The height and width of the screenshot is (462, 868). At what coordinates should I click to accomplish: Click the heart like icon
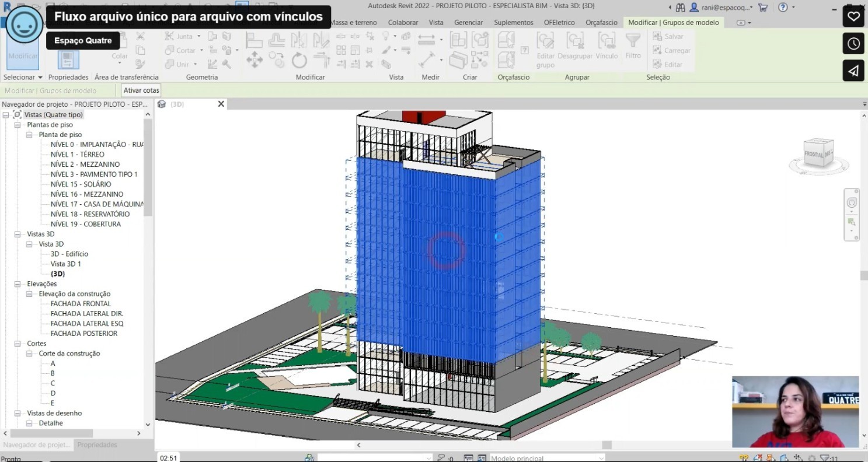pos(853,16)
